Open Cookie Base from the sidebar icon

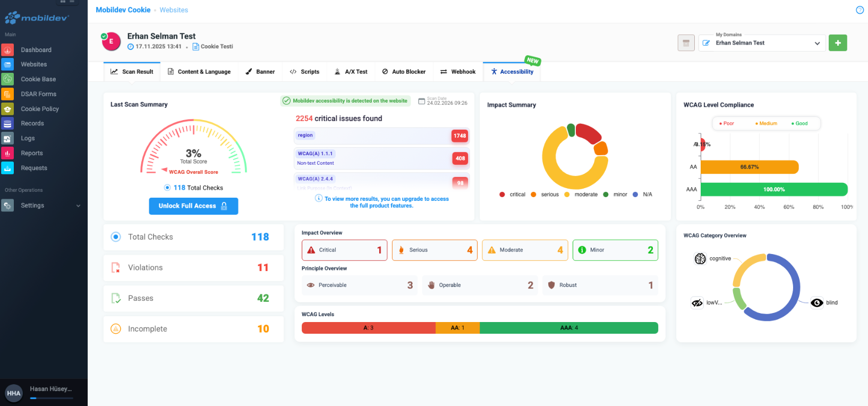click(x=7, y=79)
